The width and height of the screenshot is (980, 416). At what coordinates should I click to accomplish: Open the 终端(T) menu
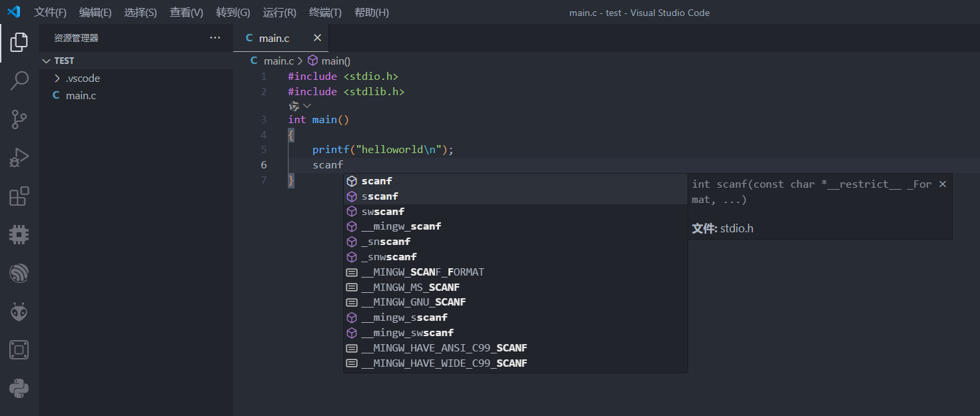[x=325, y=13]
